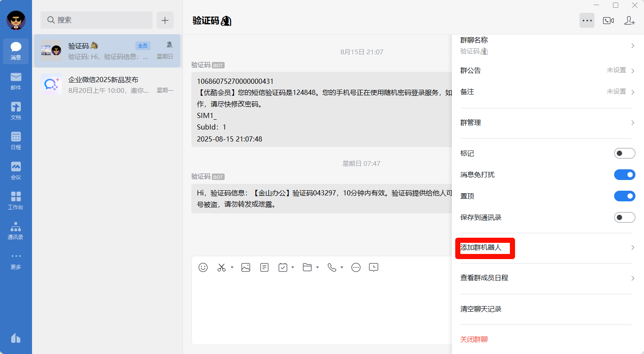Open the Mail section in sidebar

point(16,81)
